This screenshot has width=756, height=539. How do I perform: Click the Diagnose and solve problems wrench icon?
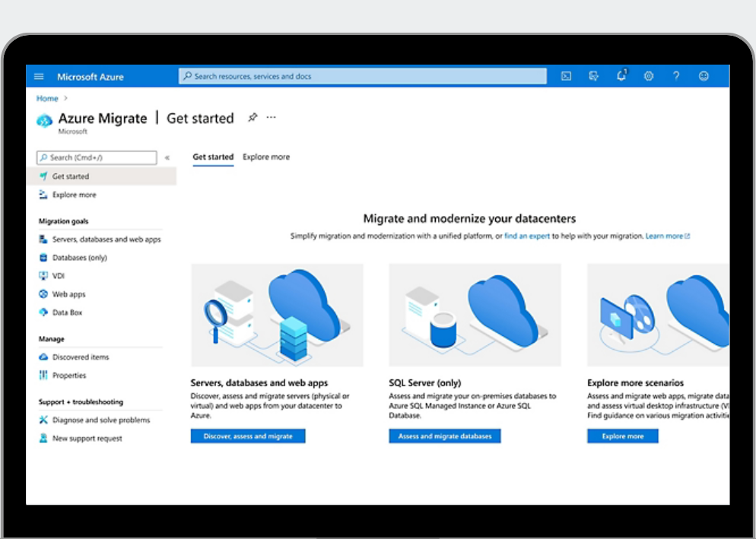tap(43, 420)
